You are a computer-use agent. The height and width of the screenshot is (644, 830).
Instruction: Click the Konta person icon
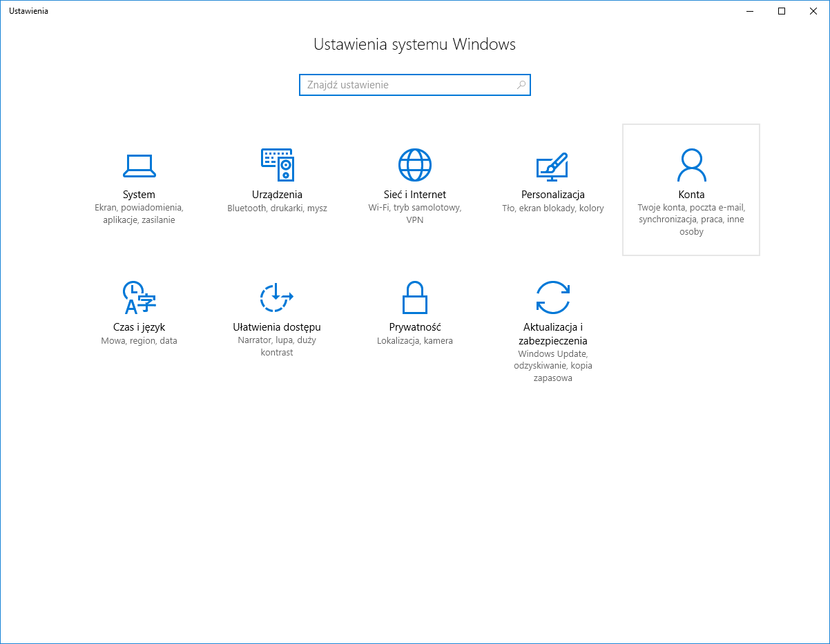[691, 165]
